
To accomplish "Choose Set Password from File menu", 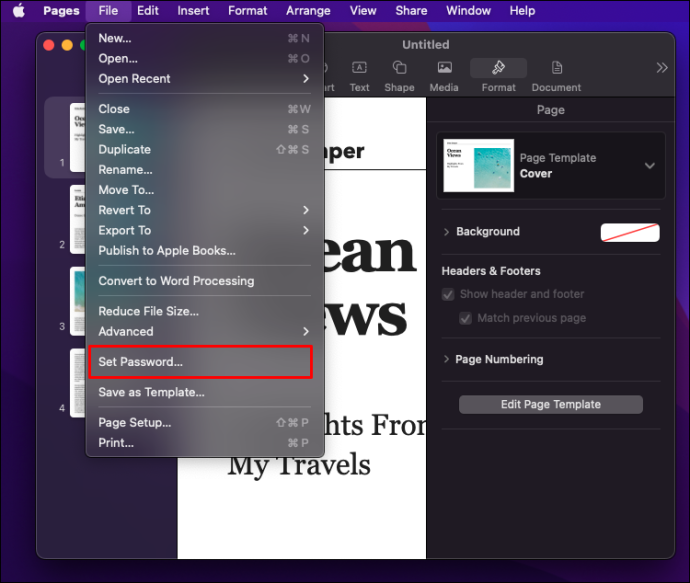I will click(x=204, y=362).
